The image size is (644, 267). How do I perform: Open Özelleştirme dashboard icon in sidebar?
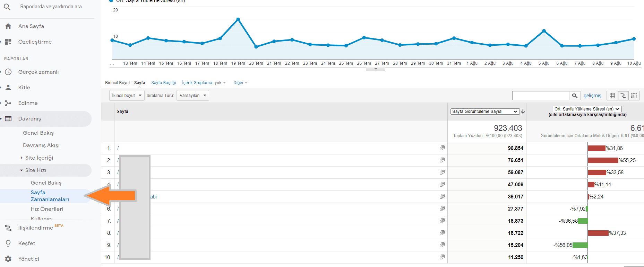click(8, 42)
